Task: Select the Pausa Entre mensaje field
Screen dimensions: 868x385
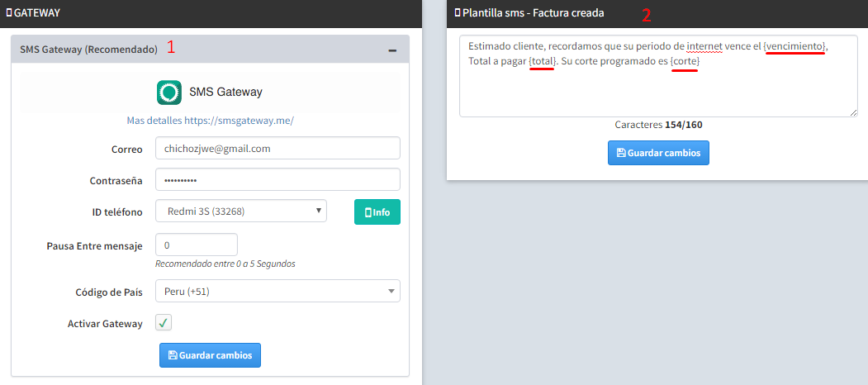Action: coord(197,245)
